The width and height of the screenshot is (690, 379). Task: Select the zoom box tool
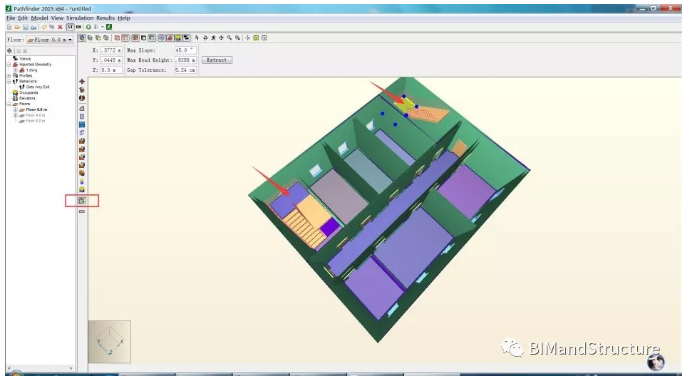point(238,38)
